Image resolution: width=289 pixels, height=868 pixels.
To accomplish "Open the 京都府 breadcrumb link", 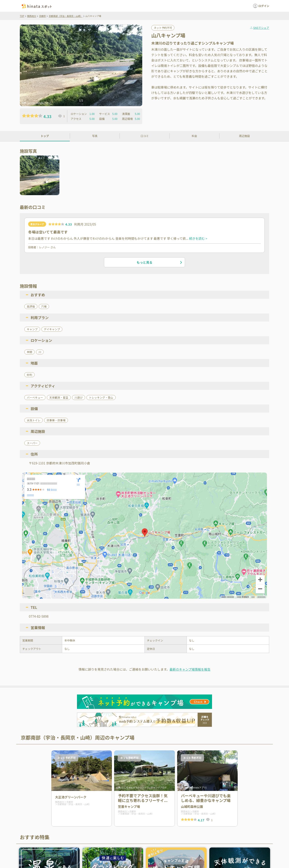I will tap(42, 16).
